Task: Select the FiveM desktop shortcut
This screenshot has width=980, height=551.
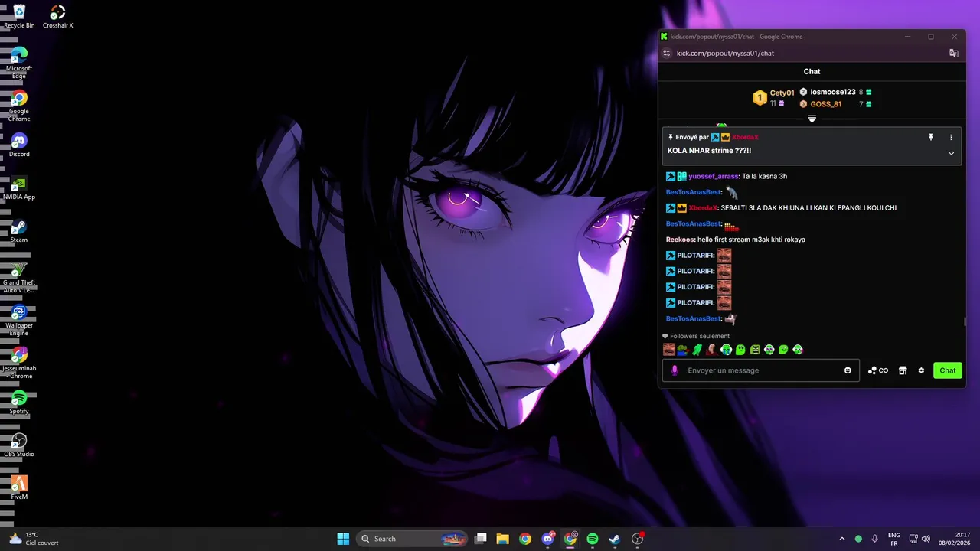Action: pyautogui.click(x=19, y=487)
